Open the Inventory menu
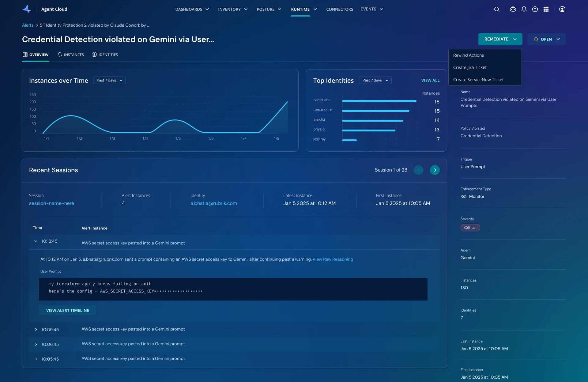This screenshot has height=382, width=588. point(233,9)
